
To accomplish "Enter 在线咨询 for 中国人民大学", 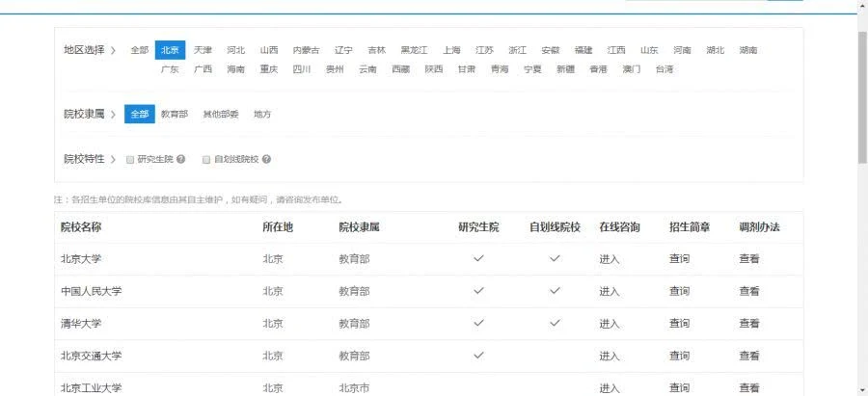I will point(610,291).
